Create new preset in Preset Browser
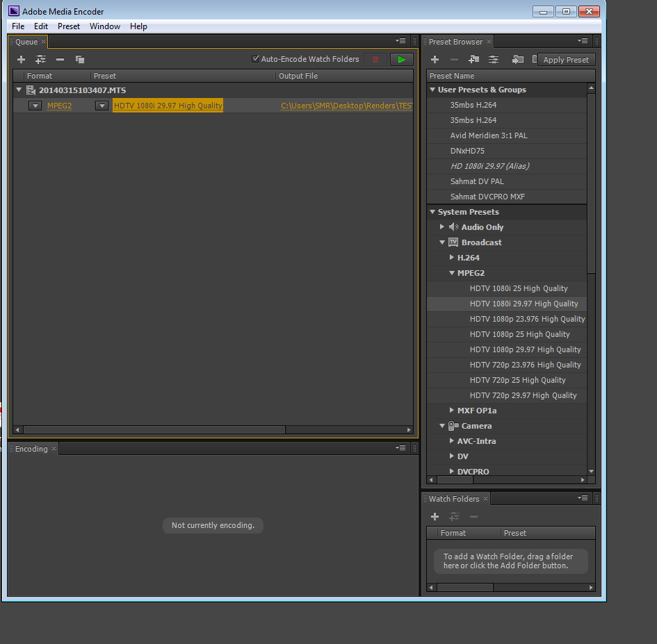The width and height of the screenshot is (657, 644). click(435, 60)
